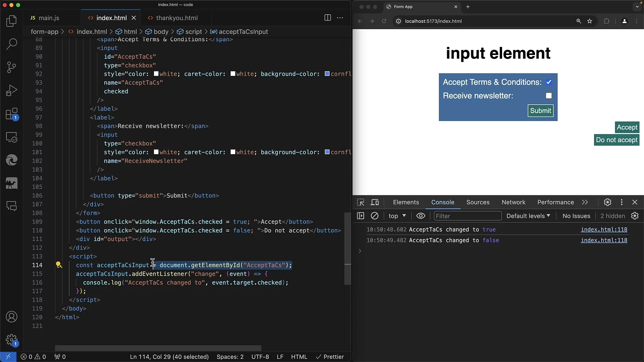Image resolution: width=644 pixels, height=362 pixels.
Task: Click the breadcrumb acceptTaCsInput expander
Action: coord(243,32)
